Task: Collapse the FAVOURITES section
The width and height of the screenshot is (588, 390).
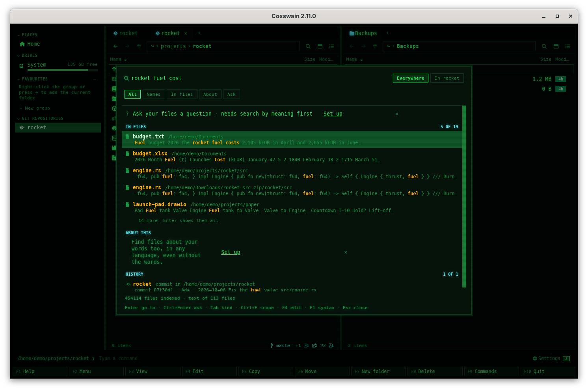Action: click(x=19, y=79)
